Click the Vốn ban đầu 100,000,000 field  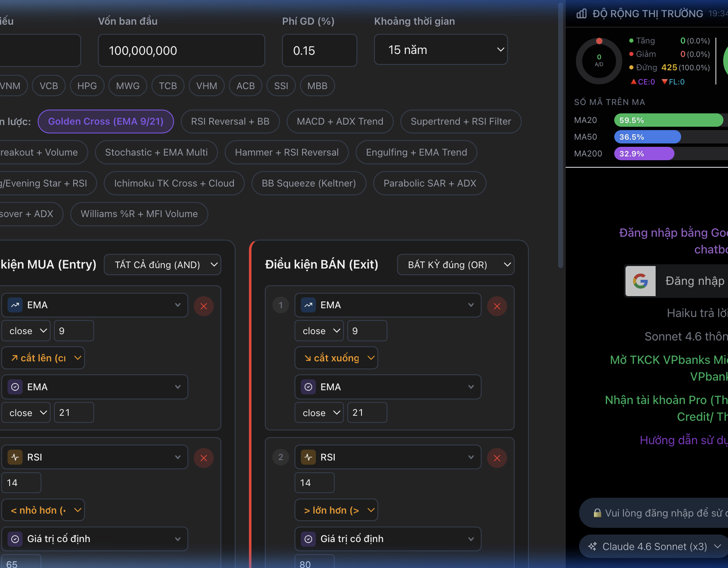pyautogui.click(x=181, y=51)
